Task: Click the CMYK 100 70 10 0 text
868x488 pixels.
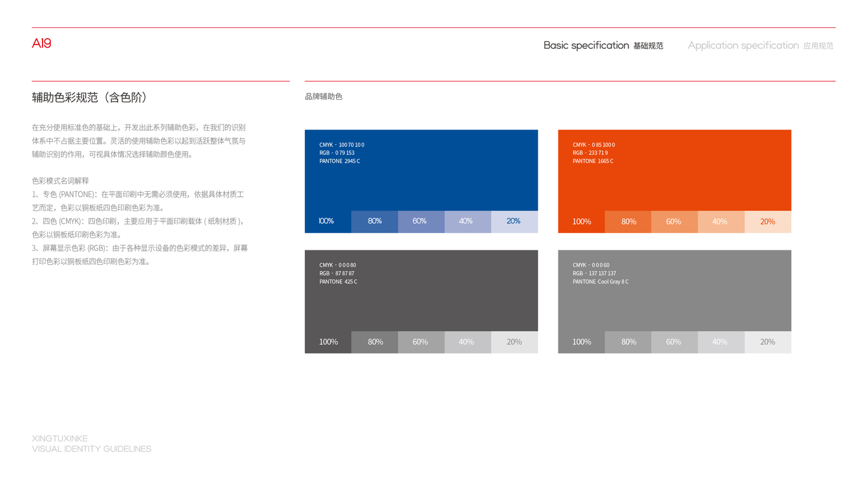Action: 342,145
